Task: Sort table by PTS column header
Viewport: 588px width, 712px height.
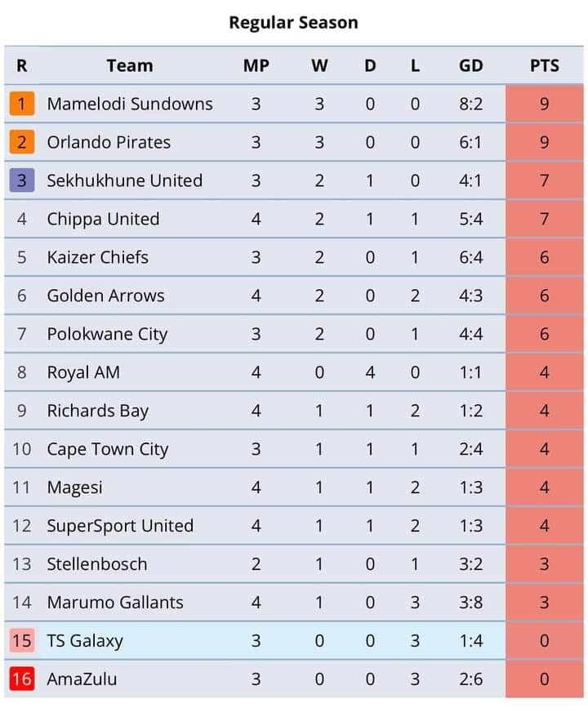Action: [x=545, y=65]
